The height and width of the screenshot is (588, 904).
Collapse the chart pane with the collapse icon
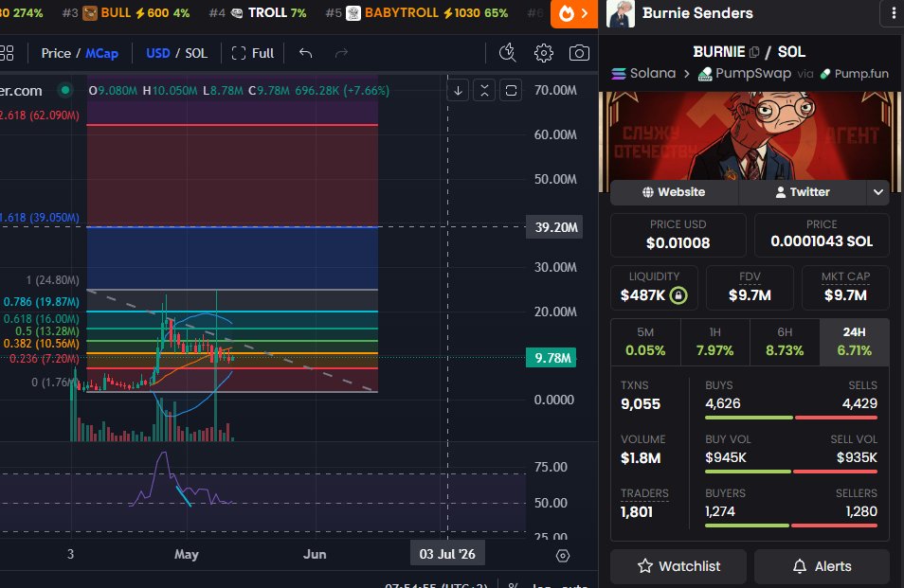[x=484, y=90]
